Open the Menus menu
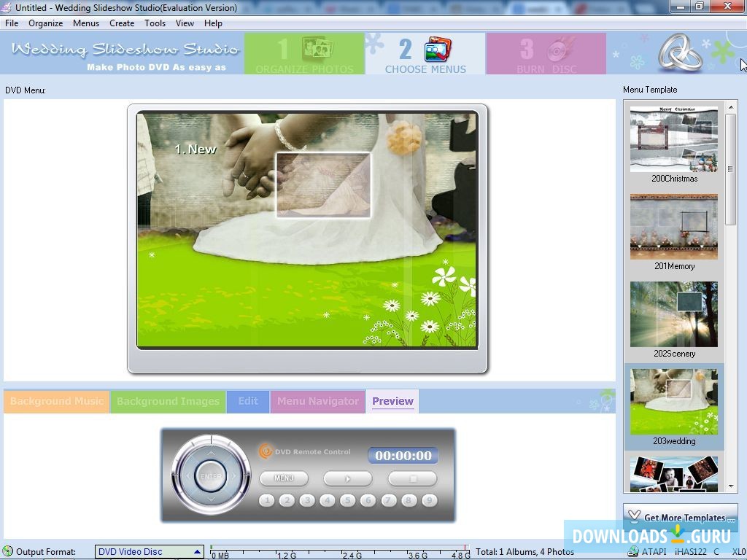 coord(86,23)
